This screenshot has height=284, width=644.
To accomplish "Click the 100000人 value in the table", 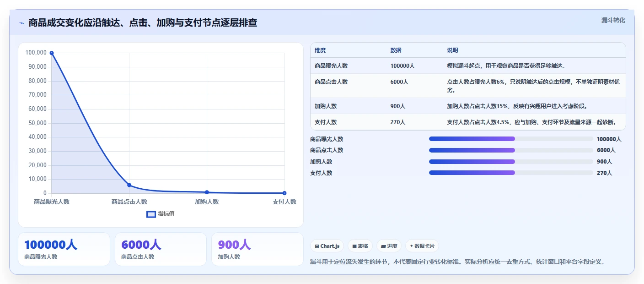I will click(x=402, y=66).
